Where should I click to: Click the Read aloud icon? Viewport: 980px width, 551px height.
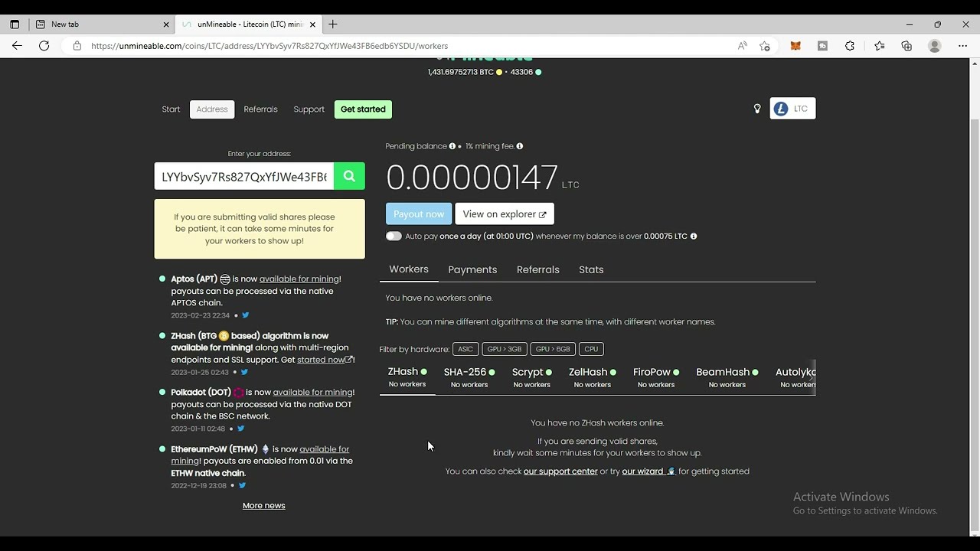[742, 46]
